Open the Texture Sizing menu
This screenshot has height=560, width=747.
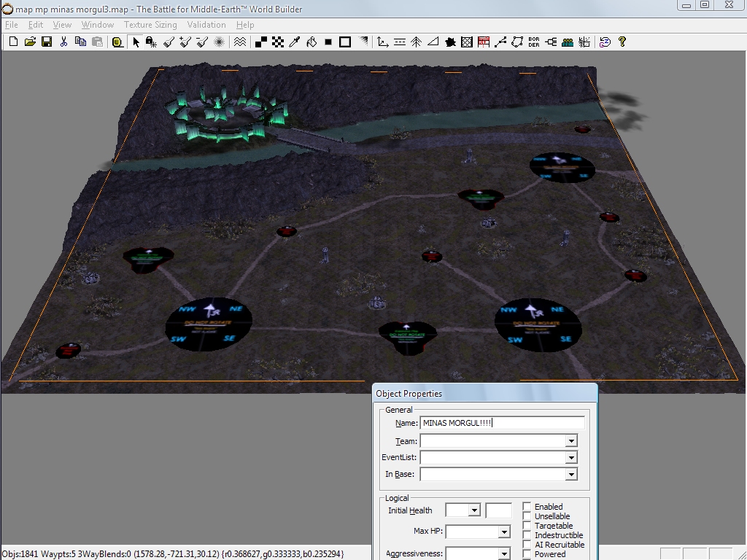[x=150, y=25]
